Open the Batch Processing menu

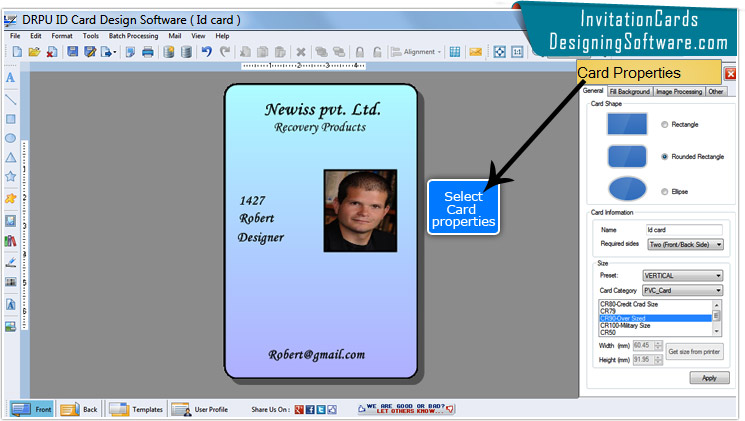(x=133, y=36)
